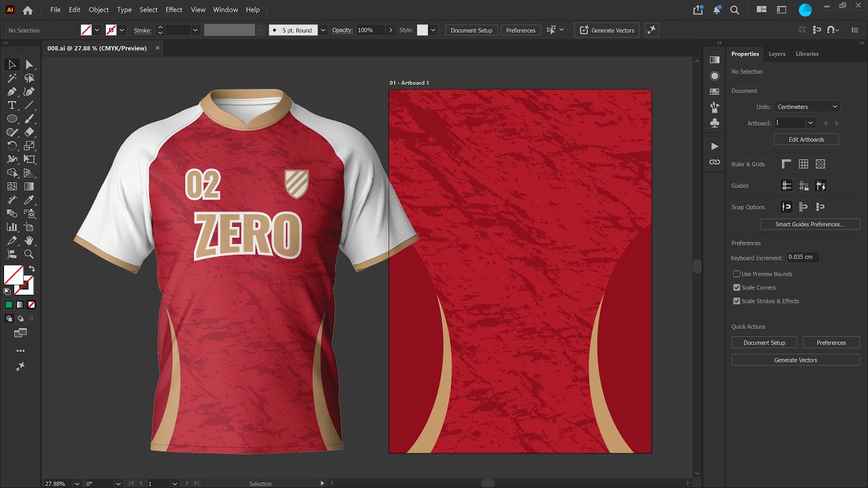Swap fill and stroke colors
Screen dimensions: 868x488
pyautogui.click(x=31, y=269)
